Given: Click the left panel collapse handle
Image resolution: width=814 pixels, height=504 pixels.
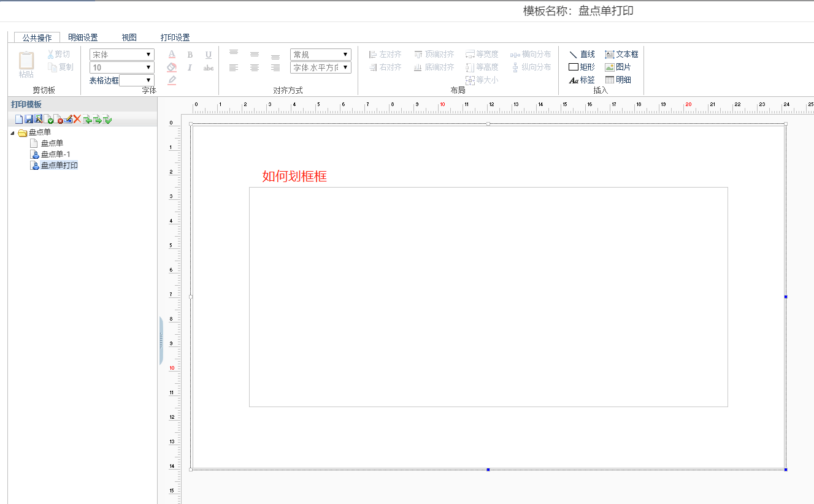Looking at the screenshot, I should tap(161, 341).
